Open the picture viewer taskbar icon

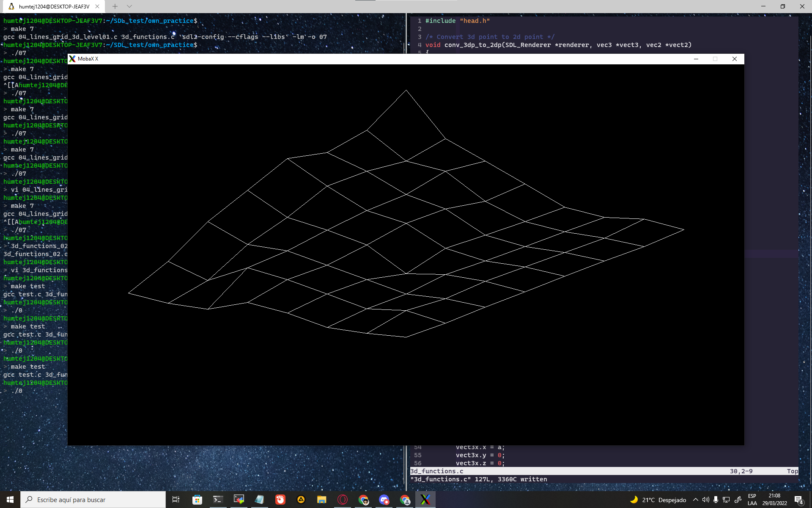[239, 500]
